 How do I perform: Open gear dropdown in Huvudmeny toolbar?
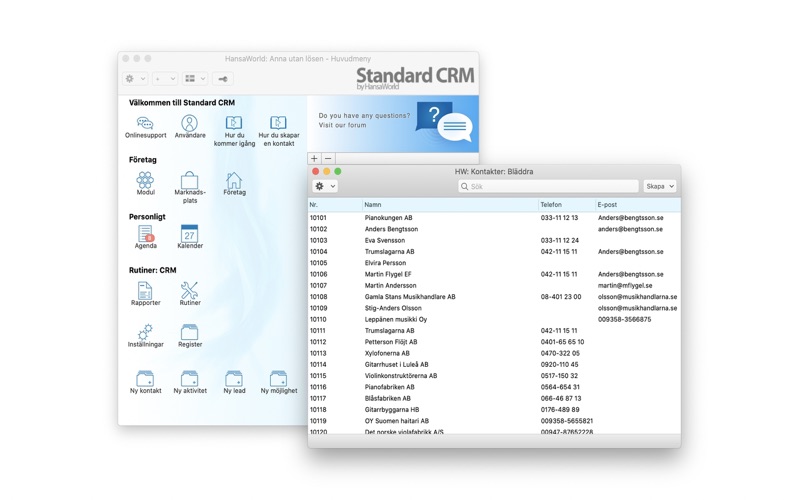[135, 79]
